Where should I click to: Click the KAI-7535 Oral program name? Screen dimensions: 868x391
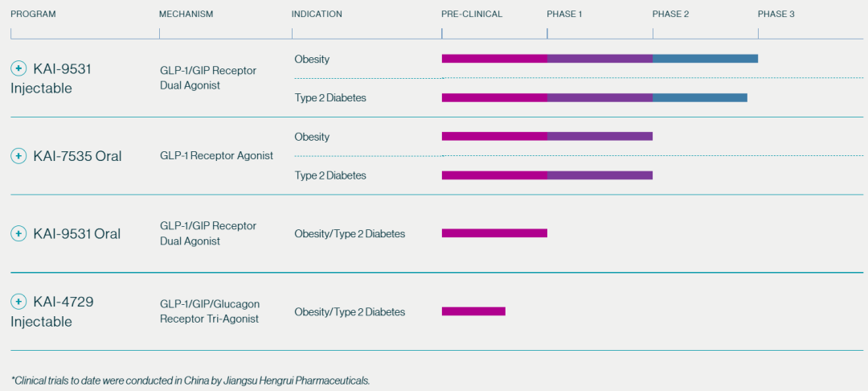[x=77, y=156]
